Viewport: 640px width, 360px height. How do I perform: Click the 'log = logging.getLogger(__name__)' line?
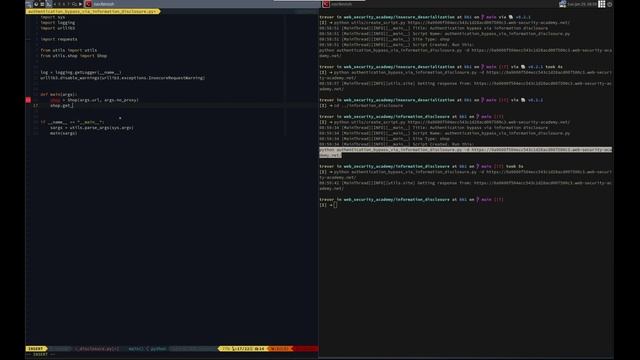(x=81, y=72)
